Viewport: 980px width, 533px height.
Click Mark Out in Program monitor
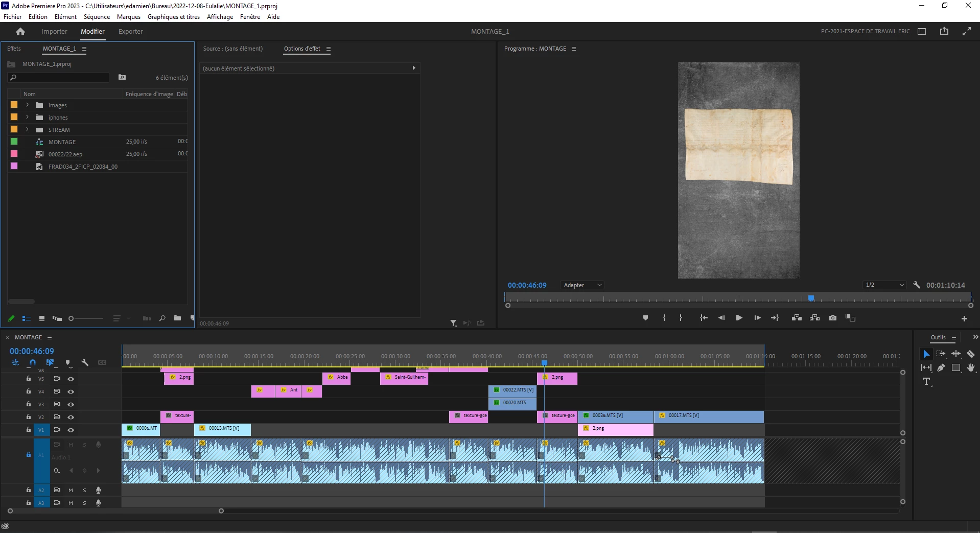click(681, 318)
